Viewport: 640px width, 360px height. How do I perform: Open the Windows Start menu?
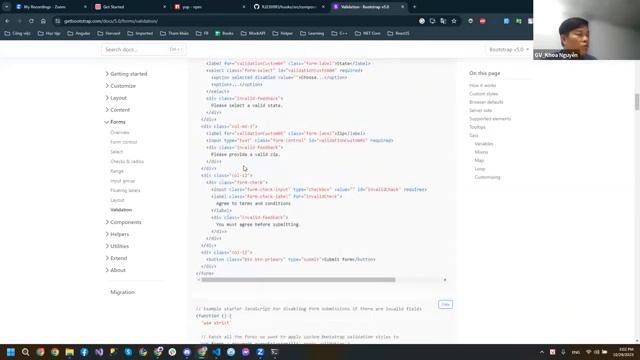pos(11,352)
